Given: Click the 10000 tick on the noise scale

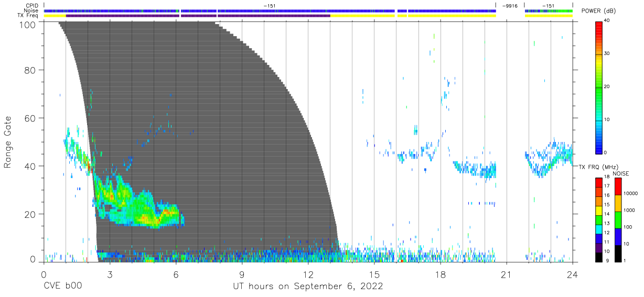Looking at the screenshot, I should click(631, 193).
